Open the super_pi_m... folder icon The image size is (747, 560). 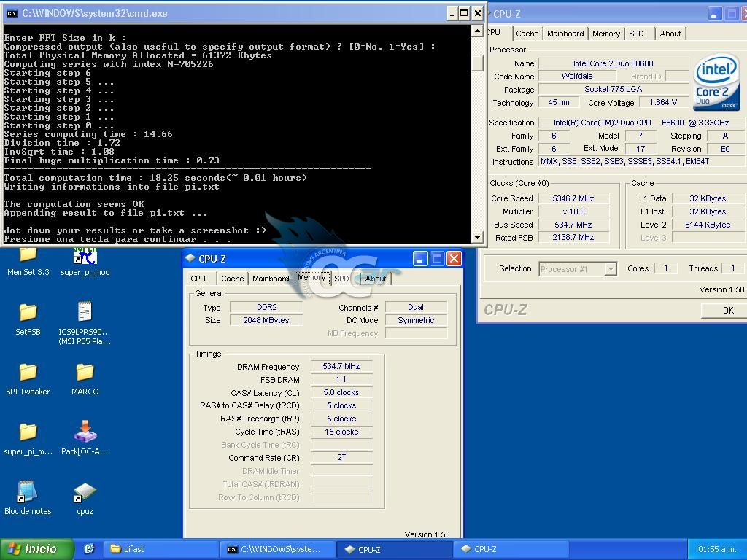(28, 432)
